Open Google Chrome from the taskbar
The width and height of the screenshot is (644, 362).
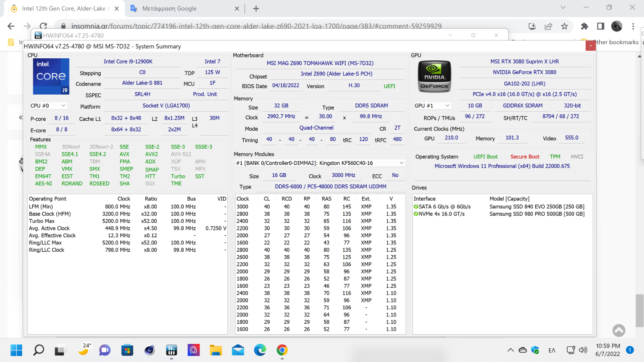(x=282, y=350)
